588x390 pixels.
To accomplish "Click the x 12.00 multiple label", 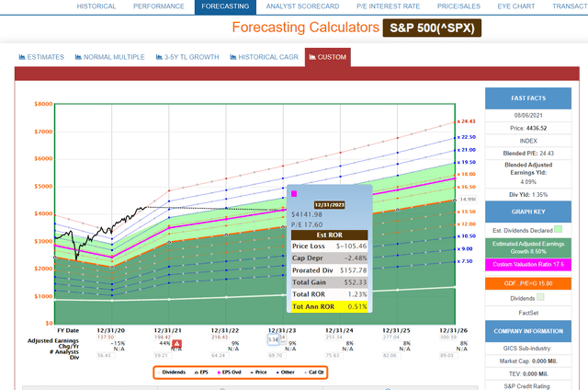I will (467, 224).
